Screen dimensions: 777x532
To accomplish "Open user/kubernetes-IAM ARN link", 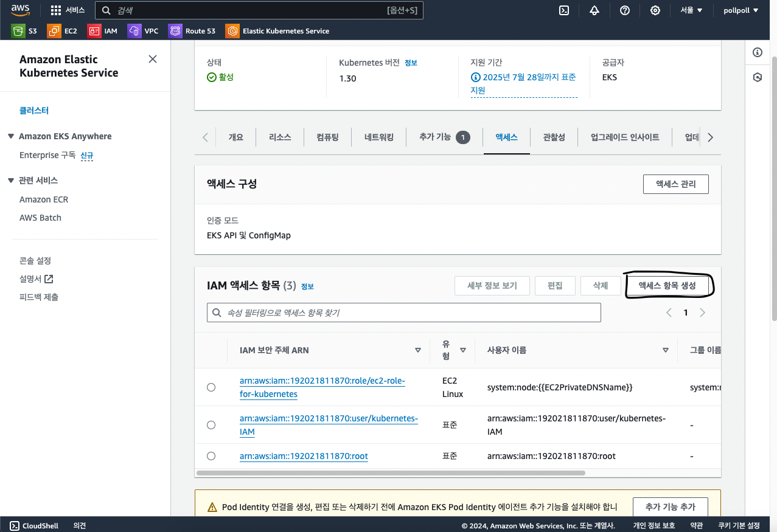I will pyautogui.click(x=329, y=425).
